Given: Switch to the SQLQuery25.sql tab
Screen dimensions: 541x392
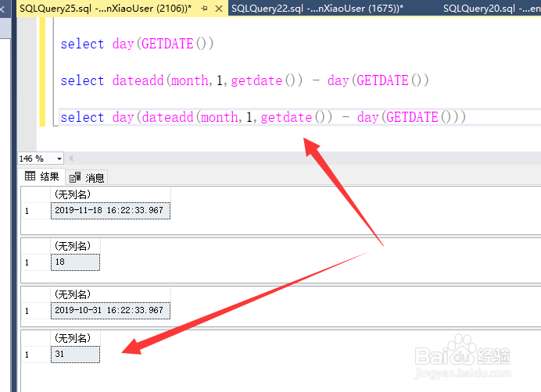Looking at the screenshot, I should point(106,9).
